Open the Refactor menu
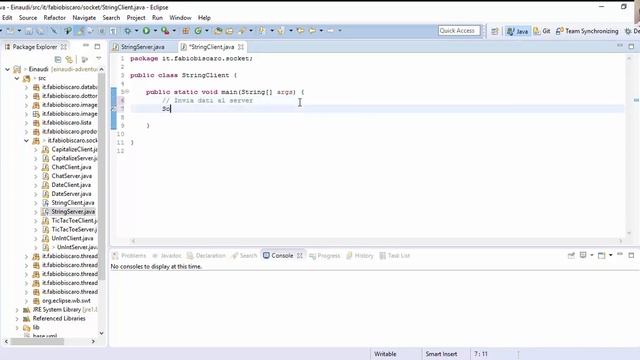Screen dimensions: 640x360 pos(55,18)
